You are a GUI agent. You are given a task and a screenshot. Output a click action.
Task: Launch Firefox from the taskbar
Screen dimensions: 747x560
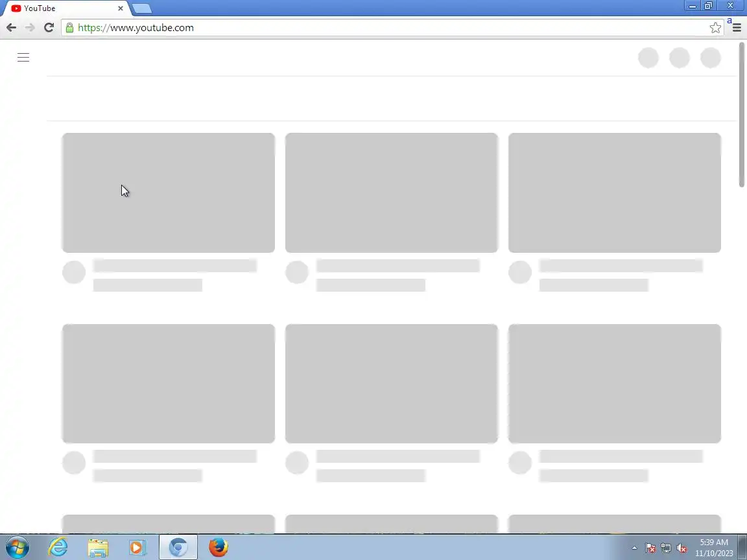(218, 548)
